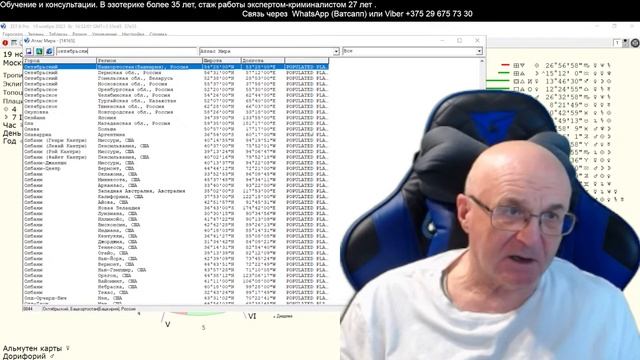The image size is (640, 360).
Task: Select Октябрьское, Челябинская обл. row
Action: pyautogui.click(x=176, y=95)
